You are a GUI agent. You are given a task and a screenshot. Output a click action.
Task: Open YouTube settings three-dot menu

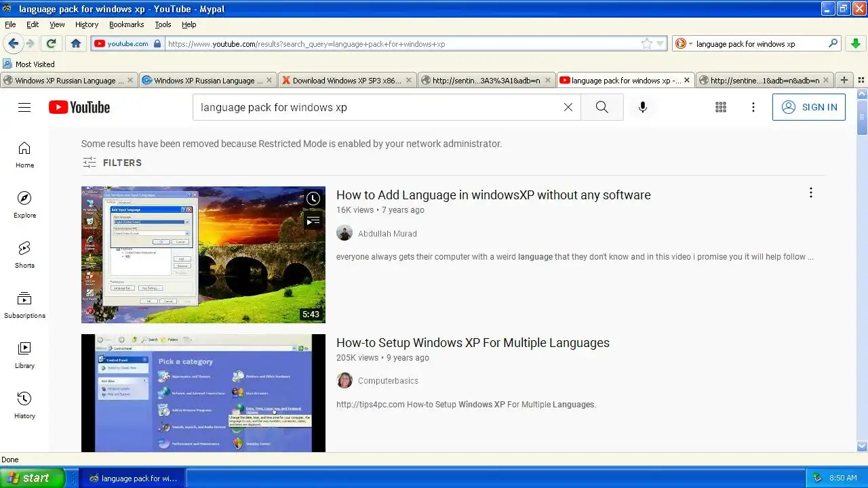tap(753, 107)
